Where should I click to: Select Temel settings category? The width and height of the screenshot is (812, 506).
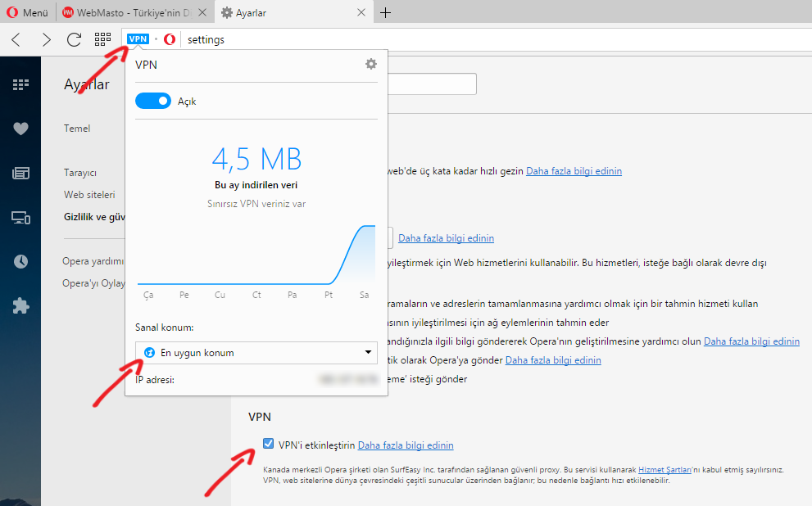click(x=77, y=129)
